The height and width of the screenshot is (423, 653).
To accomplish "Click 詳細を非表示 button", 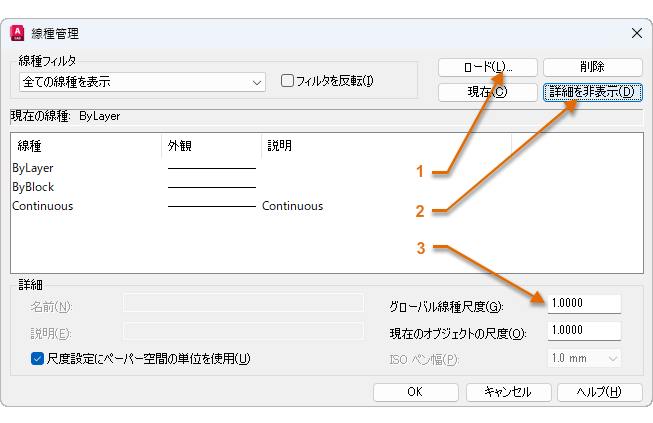I will [x=592, y=92].
